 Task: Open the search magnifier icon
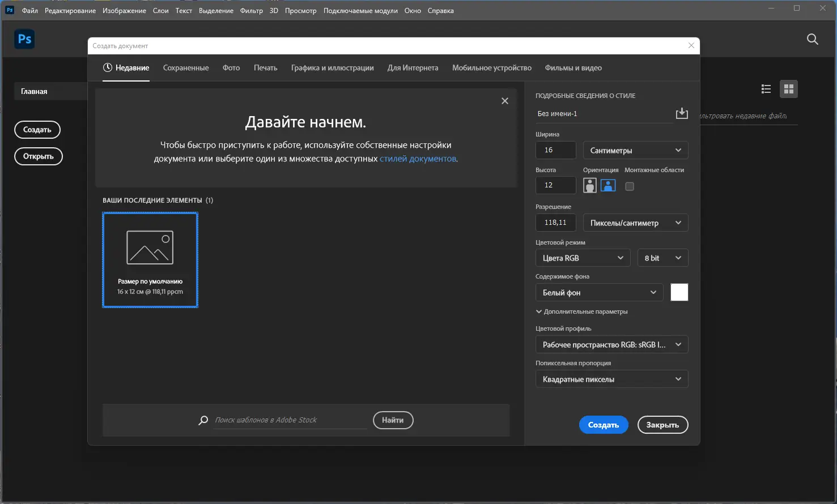812,39
